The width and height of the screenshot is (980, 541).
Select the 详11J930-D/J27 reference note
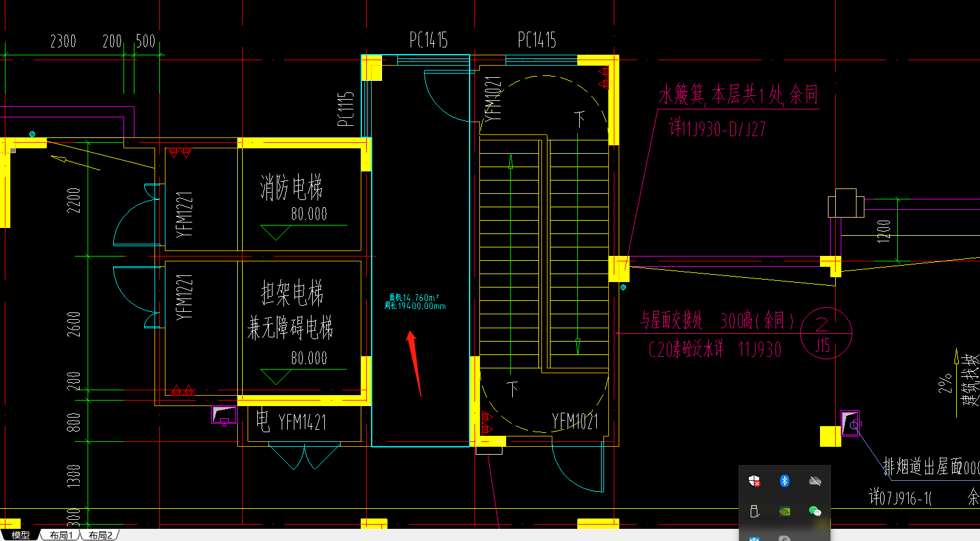point(717,128)
